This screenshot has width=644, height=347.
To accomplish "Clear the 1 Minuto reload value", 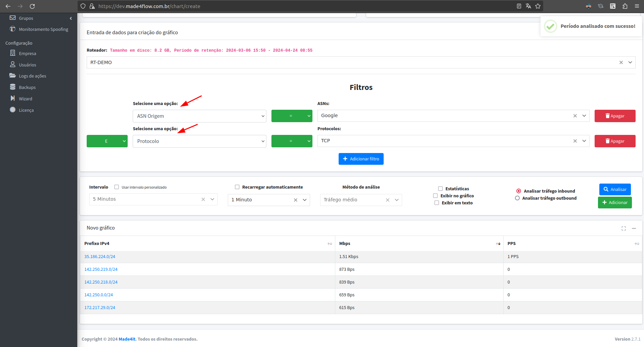I will point(296,200).
